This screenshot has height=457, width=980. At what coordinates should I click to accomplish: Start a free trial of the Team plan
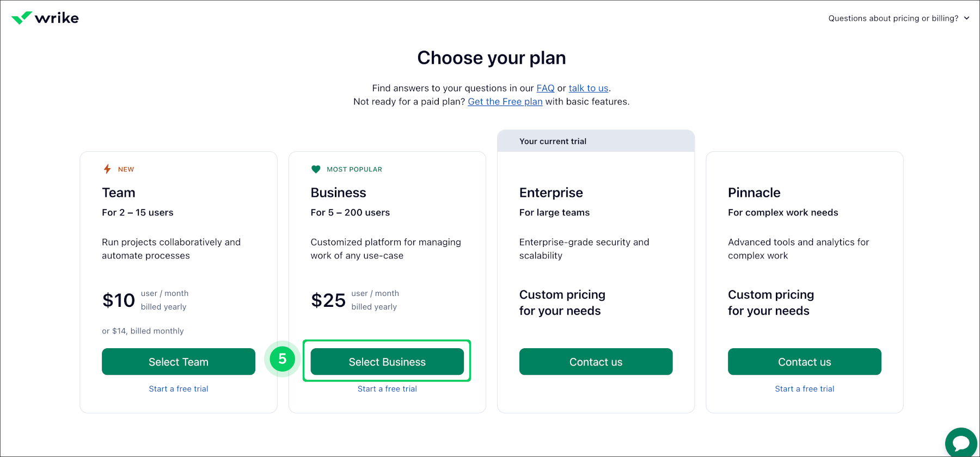click(x=178, y=388)
